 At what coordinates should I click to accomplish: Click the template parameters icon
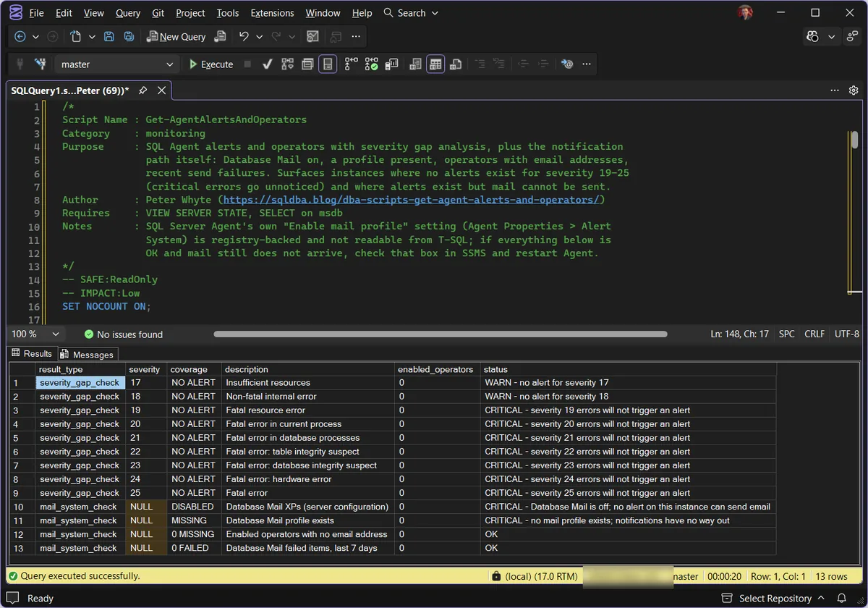[x=566, y=64]
